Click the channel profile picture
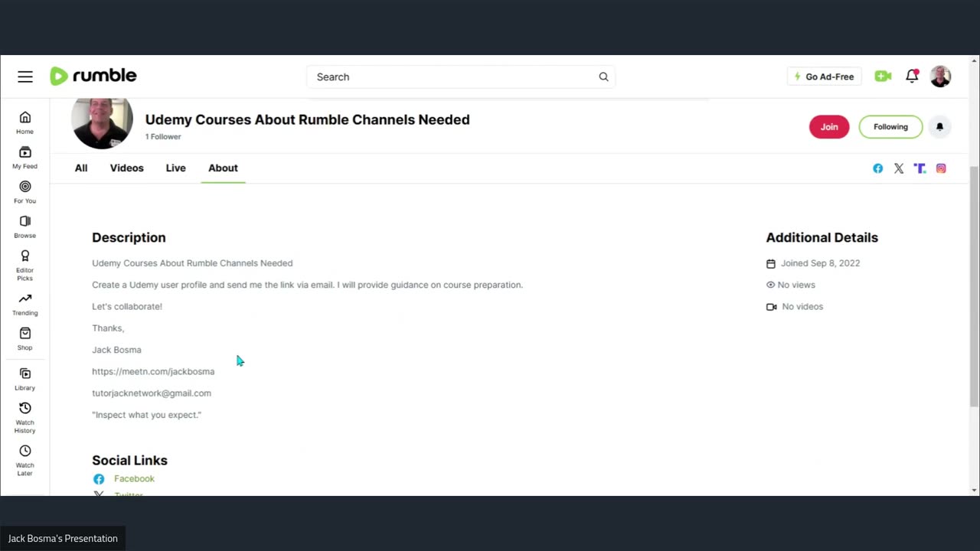This screenshot has height=551, width=980. 102,122
